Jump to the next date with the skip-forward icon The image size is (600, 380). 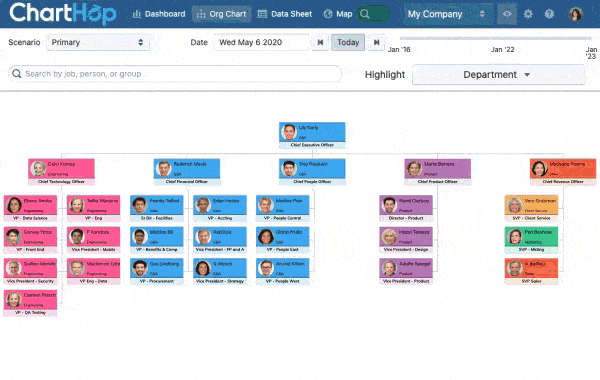coord(377,42)
